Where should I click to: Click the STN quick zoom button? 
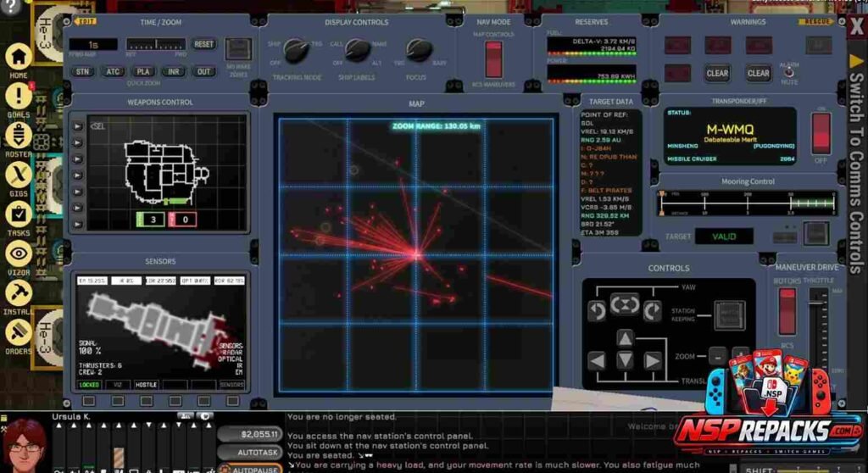[x=82, y=71]
